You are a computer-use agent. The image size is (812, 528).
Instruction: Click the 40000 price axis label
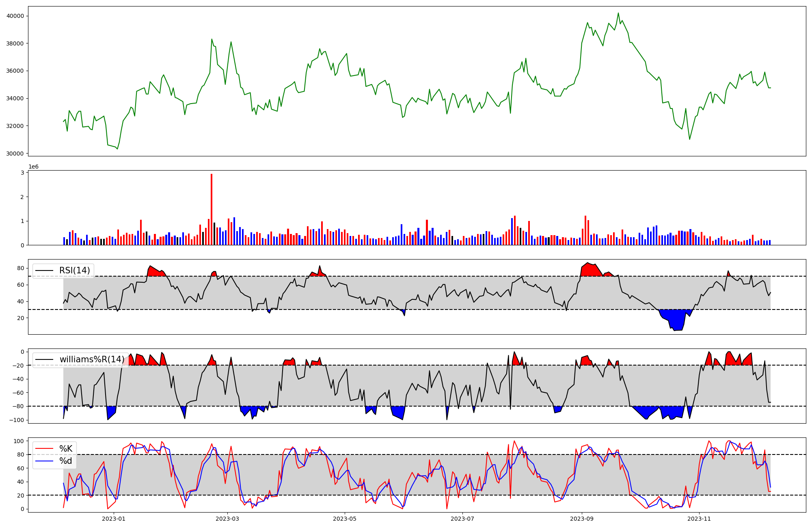15,16
